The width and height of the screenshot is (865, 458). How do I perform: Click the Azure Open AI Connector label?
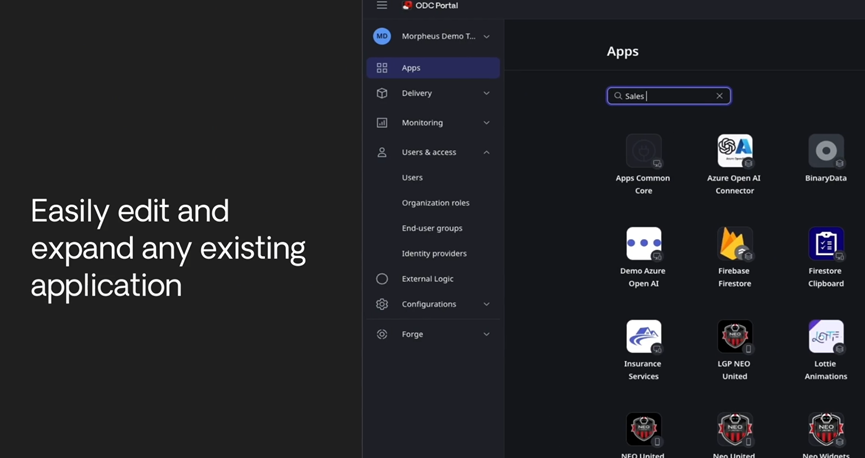click(734, 184)
